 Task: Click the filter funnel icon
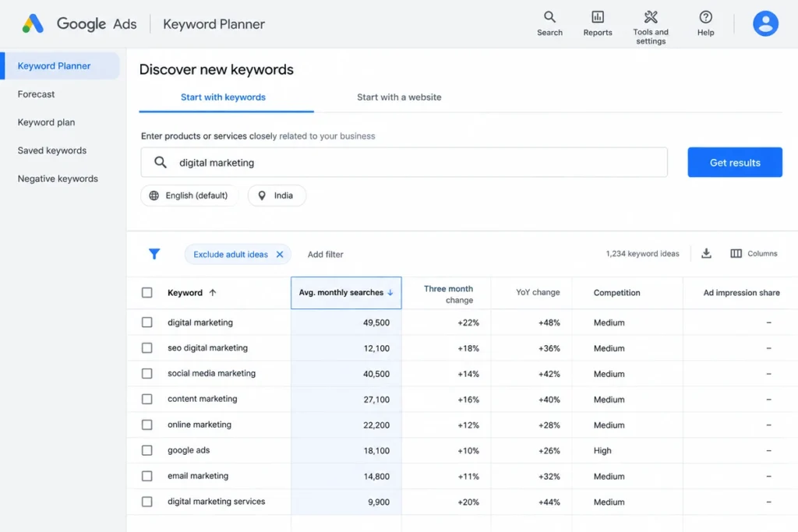click(154, 254)
